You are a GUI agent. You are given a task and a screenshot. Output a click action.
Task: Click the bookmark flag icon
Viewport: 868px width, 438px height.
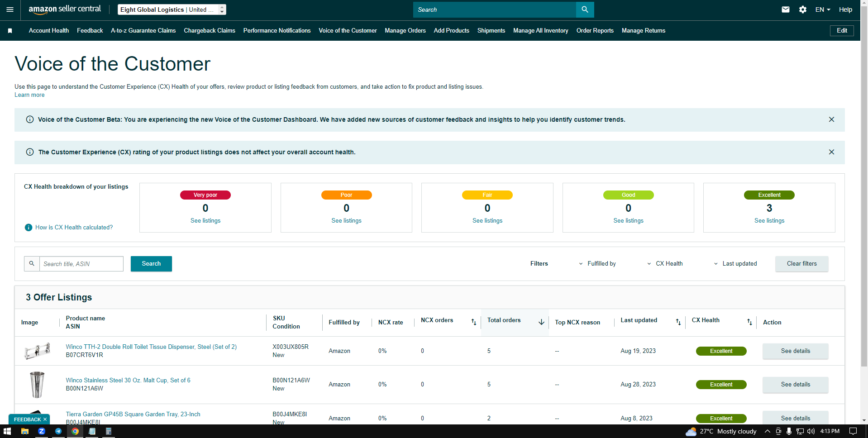(x=10, y=31)
